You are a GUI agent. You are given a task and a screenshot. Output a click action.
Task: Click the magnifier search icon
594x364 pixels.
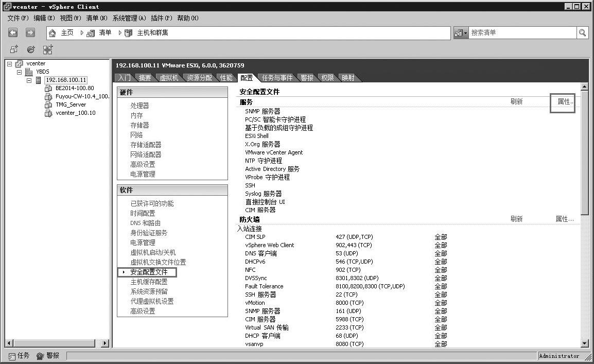click(582, 32)
